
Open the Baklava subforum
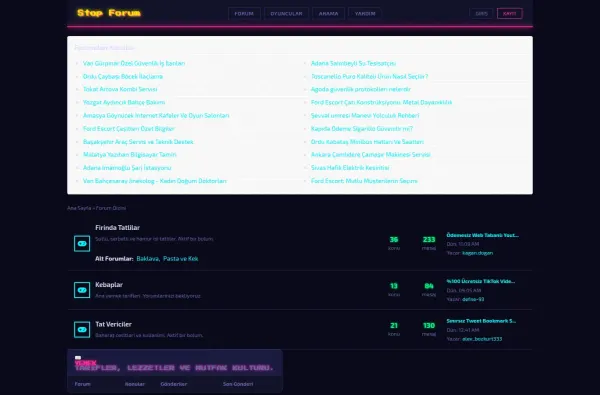147,259
